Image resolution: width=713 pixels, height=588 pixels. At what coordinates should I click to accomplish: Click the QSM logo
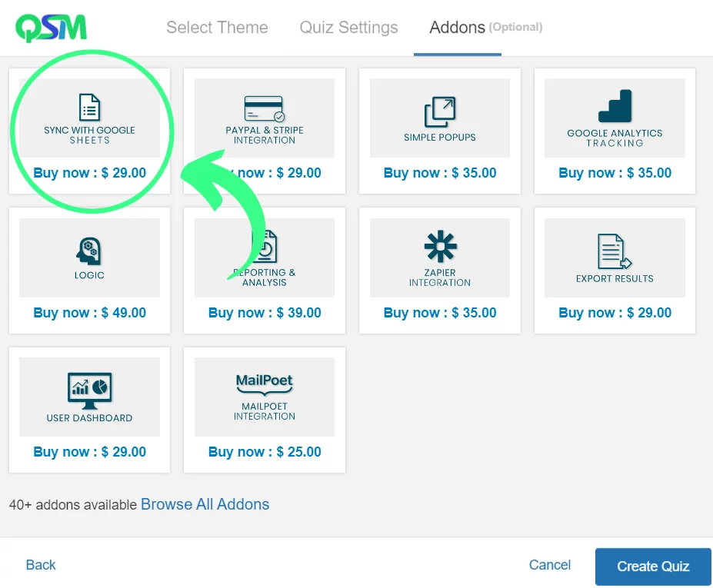[x=51, y=28]
